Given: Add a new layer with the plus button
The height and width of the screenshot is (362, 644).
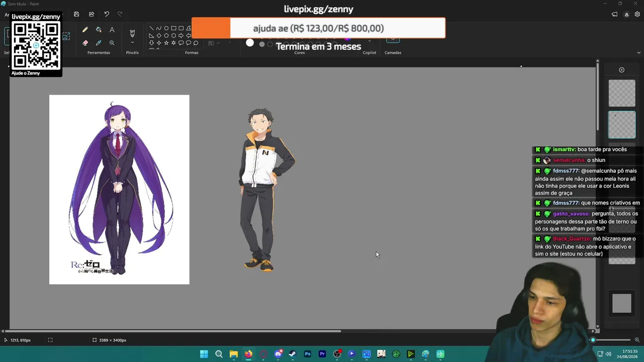Looking at the screenshot, I should [621, 70].
